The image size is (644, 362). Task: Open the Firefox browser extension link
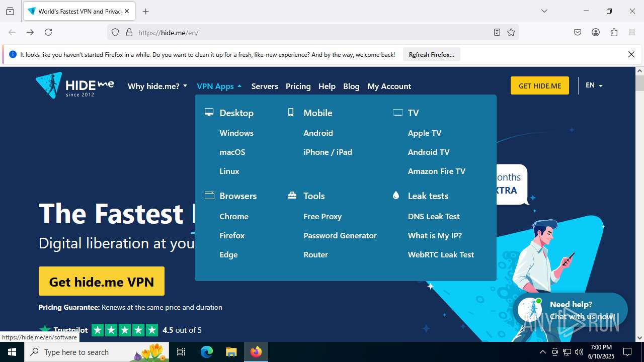click(232, 235)
